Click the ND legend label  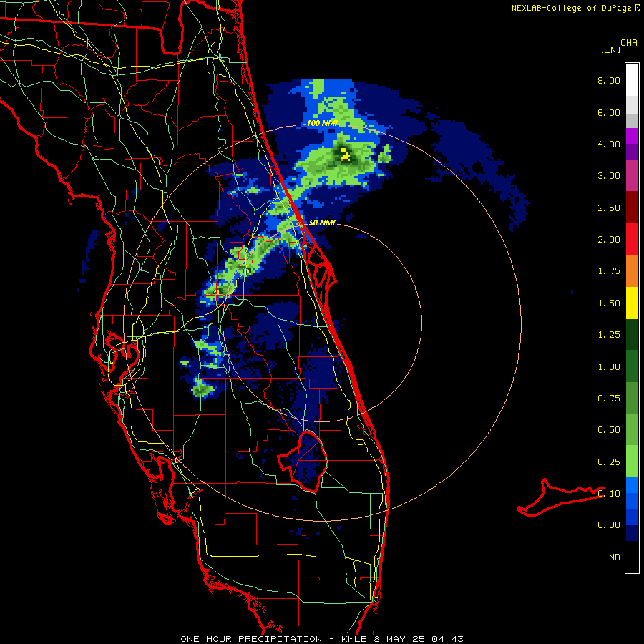click(615, 557)
